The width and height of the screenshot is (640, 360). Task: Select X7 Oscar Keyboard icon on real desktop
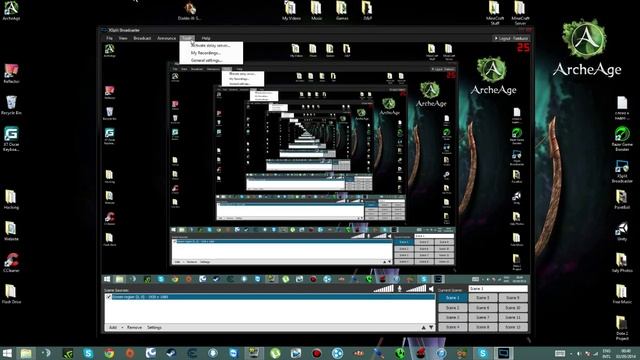[11, 139]
